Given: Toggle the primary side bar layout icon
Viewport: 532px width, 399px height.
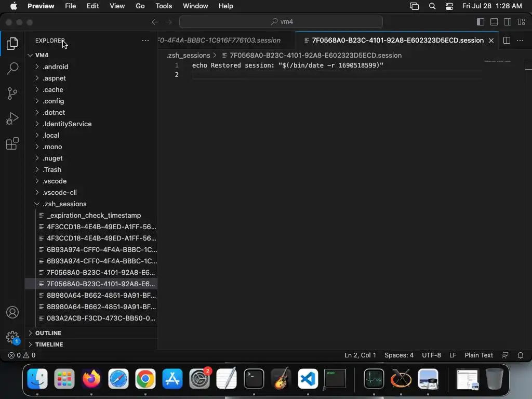Looking at the screenshot, I should [481, 22].
